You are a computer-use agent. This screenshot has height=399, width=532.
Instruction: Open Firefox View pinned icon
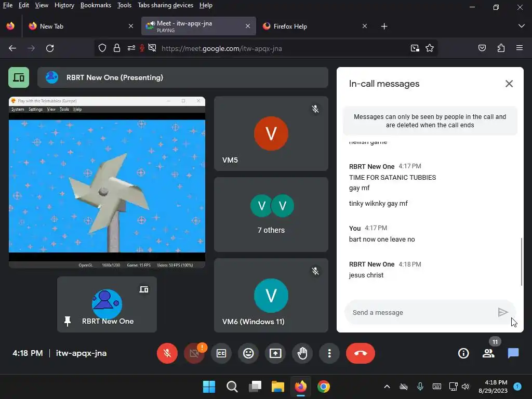pyautogui.click(x=10, y=26)
